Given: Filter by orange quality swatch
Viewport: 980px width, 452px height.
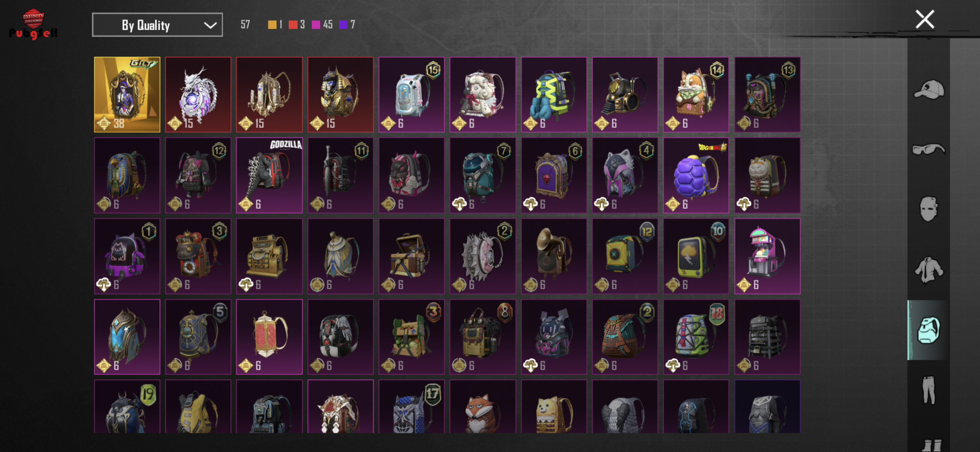Looking at the screenshot, I should coord(272,25).
